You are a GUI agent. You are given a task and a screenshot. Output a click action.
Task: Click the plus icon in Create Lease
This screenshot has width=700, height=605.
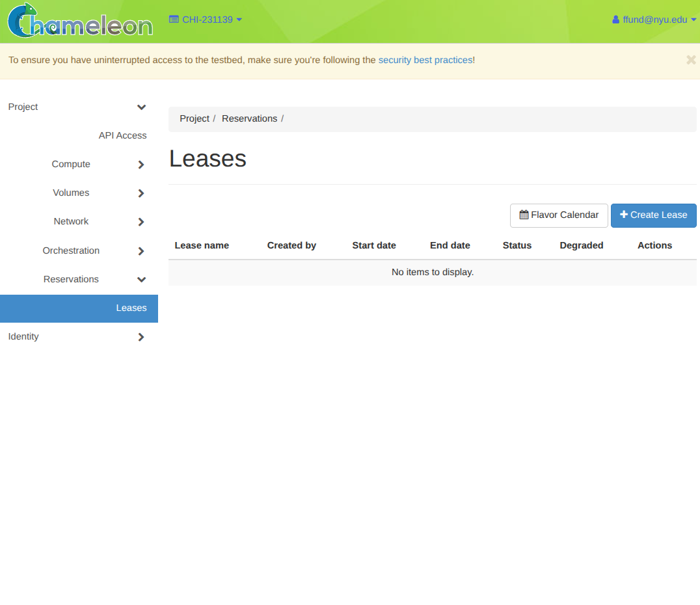[624, 215]
